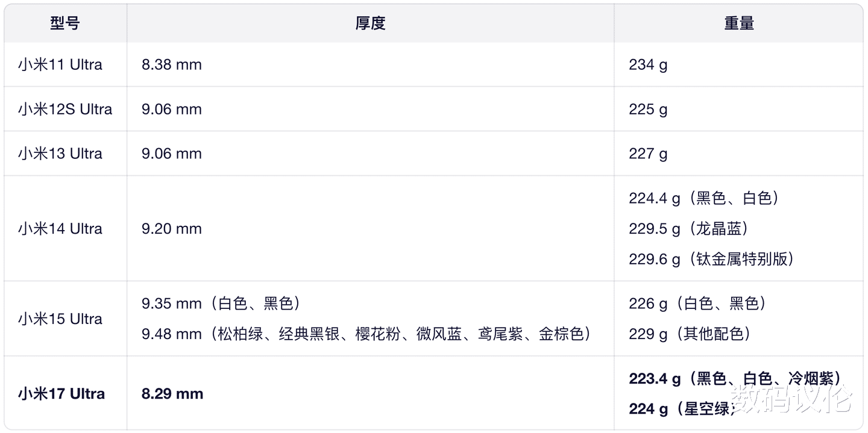The image size is (868, 433).
Task: Select the 229.5 g（龙晶蓝）weight line
Action: pyautogui.click(x=689, y=228)
